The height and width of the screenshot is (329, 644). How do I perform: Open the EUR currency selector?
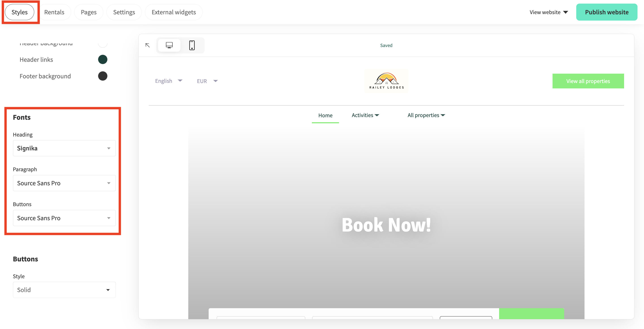point(207,81)
